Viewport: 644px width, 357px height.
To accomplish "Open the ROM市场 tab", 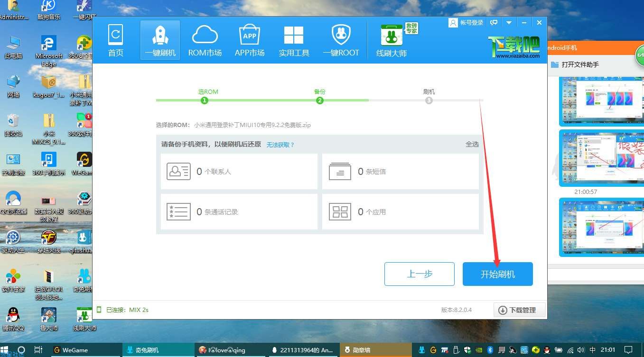I will tap(205, 41).
